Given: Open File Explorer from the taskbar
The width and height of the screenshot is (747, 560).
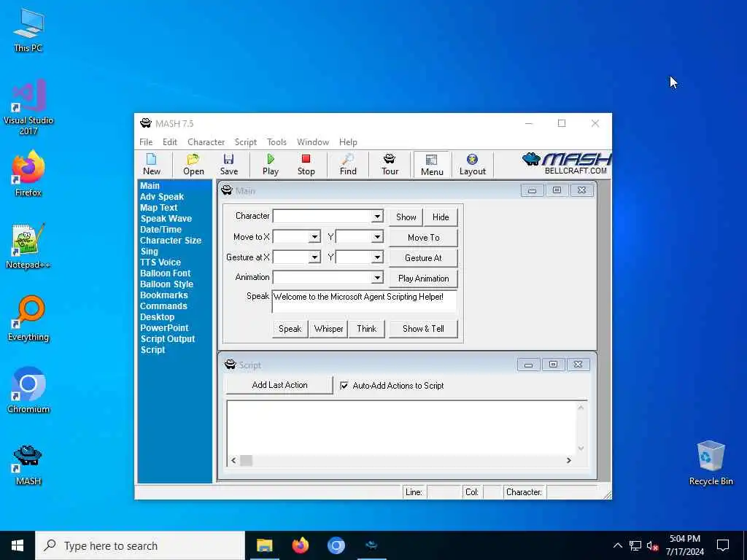Looking at the screenshot, I should tap(264, 545).
